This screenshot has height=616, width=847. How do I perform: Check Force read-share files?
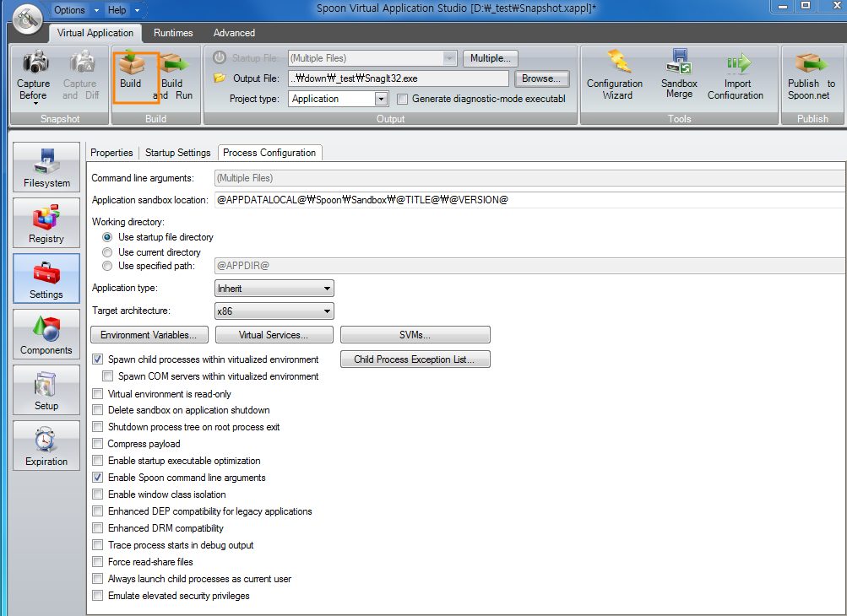click(98, 561)
